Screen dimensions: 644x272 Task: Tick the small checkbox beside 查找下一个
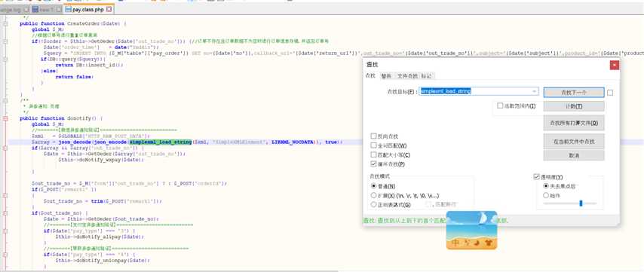[x=610, y=93]
